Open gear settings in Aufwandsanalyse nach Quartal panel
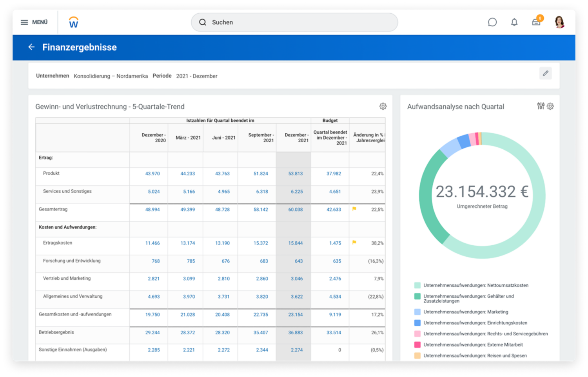The width and height of the screenshot is (588, 377). [550, 106]
